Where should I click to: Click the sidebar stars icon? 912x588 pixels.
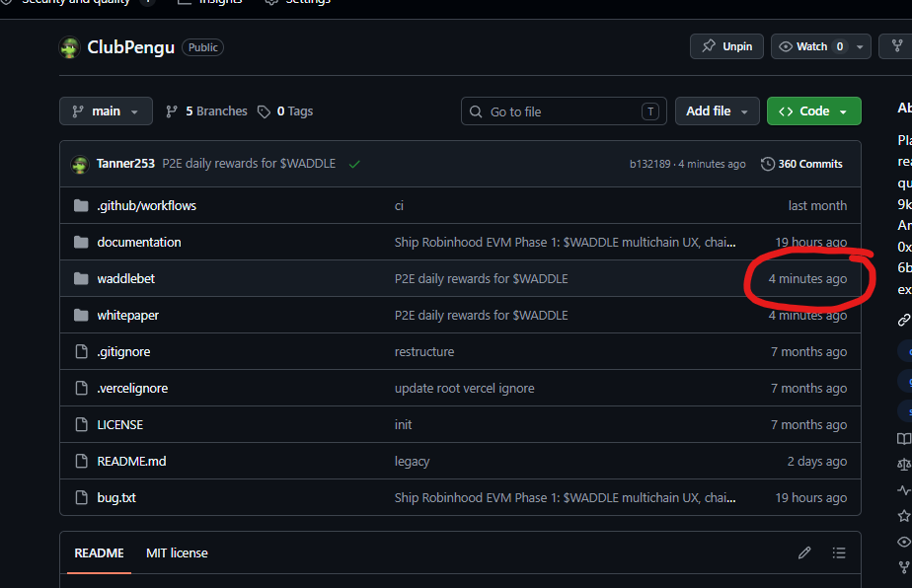[904, 516]
